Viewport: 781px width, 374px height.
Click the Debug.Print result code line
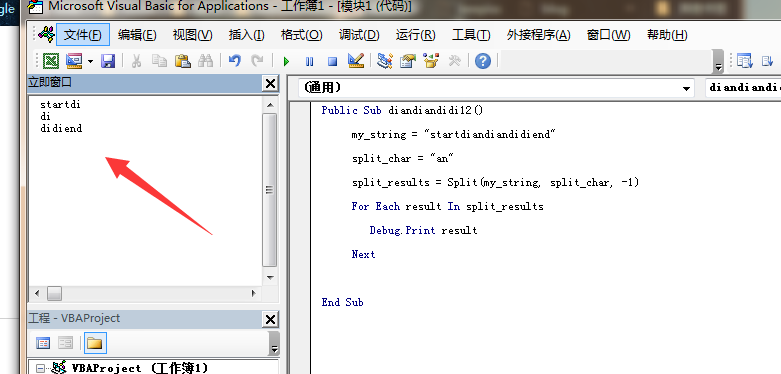pos(423,230)
